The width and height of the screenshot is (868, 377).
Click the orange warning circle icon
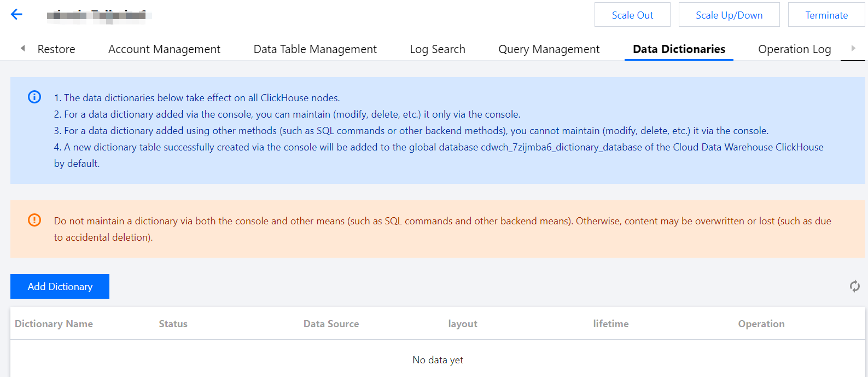[34, 221]
